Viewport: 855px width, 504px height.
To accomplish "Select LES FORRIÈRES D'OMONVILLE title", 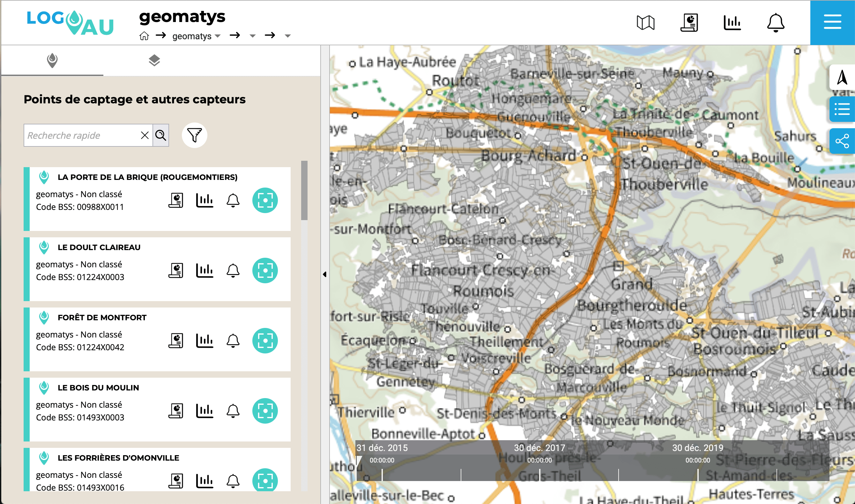I will coord(118,458).
